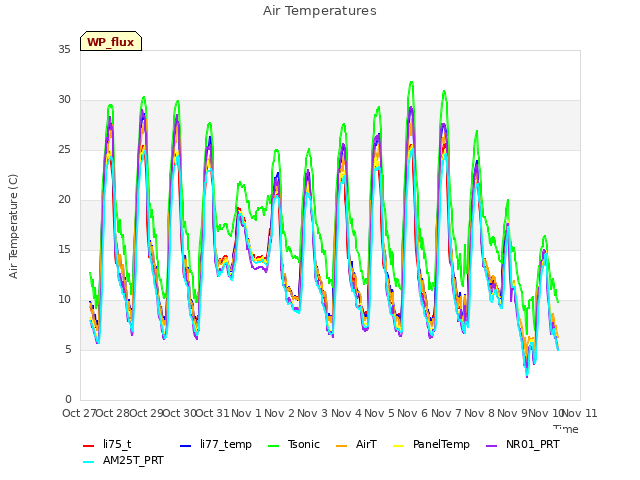The width and height of the screenshot is (640, 480).
Task: Click the Air Temperature (C) axis label
Action: [x=13, y=227]
